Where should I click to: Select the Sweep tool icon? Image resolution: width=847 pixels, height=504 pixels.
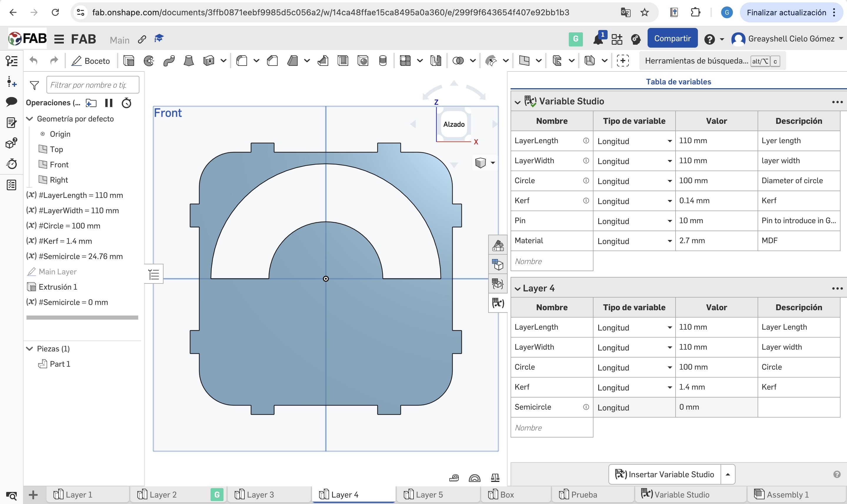pos(169,61)
